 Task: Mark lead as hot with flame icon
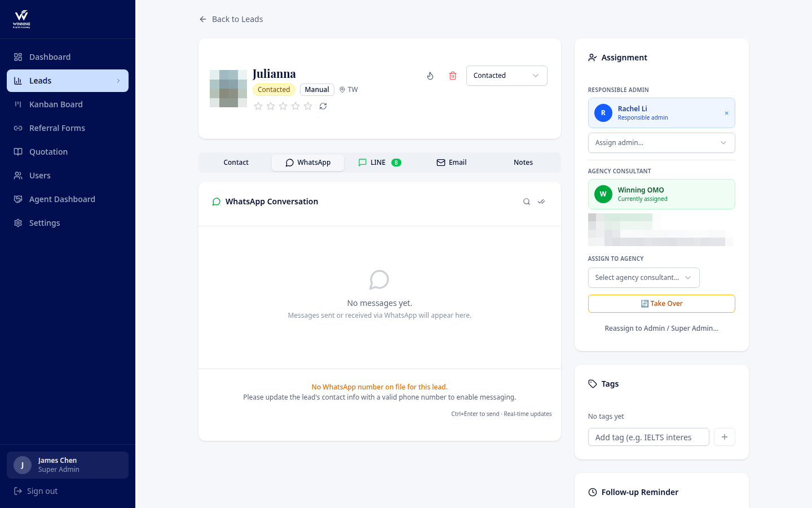pyautogui.click(x=430, y=76)
